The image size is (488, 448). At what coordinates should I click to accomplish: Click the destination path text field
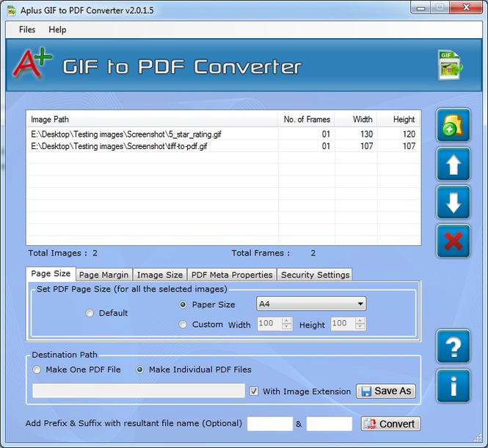(139, 391)
